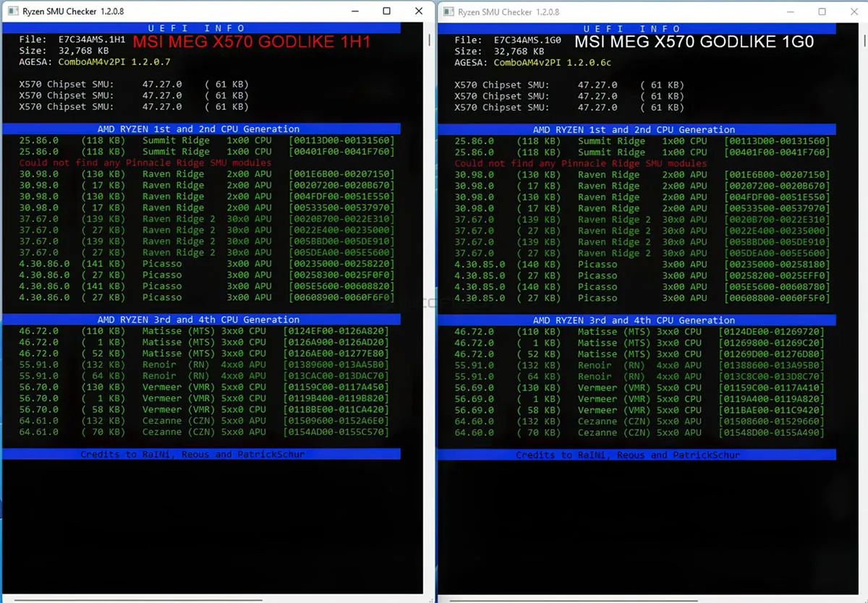Close the left Ryzen SMU Checker window
Image resolution: width=868 pixels, height=603 pixels.
point(419,12)
